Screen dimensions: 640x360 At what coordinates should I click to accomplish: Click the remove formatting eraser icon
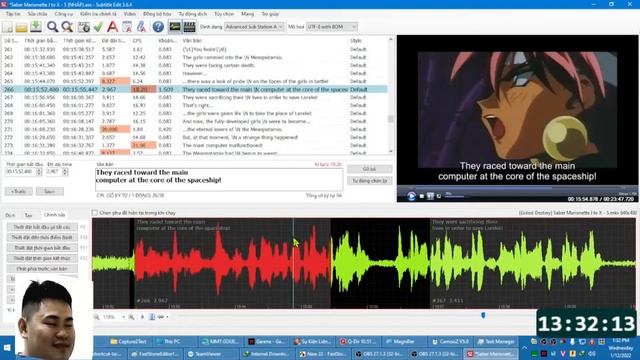tap(141, 27)
